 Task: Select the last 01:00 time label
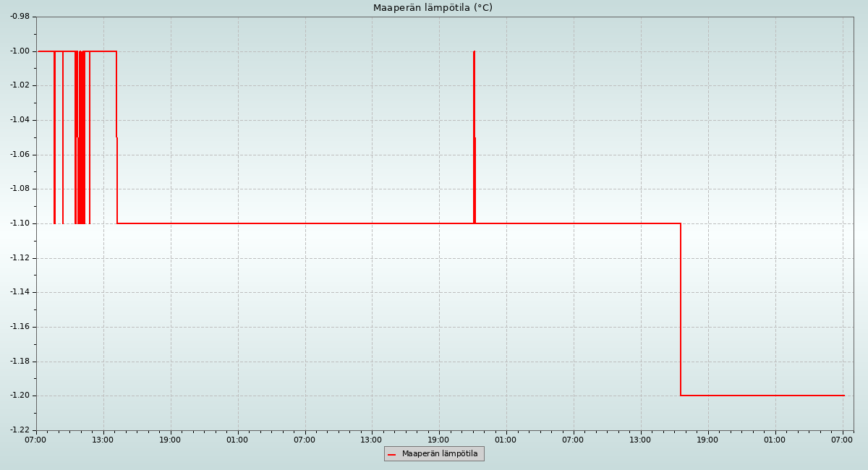pos(775,440)
